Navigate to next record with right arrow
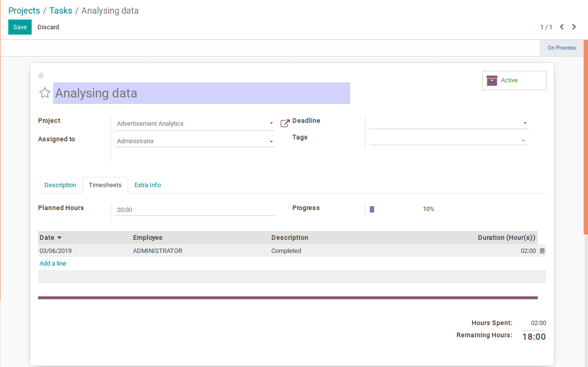Image resolution: width=588 pixels, height=367 pixels. 574,27
